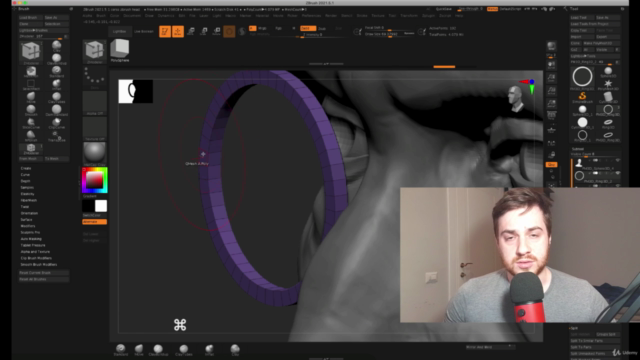Pick the hPolish brush
The height and width of the screenshot is (360, 640).
(31, 136)
